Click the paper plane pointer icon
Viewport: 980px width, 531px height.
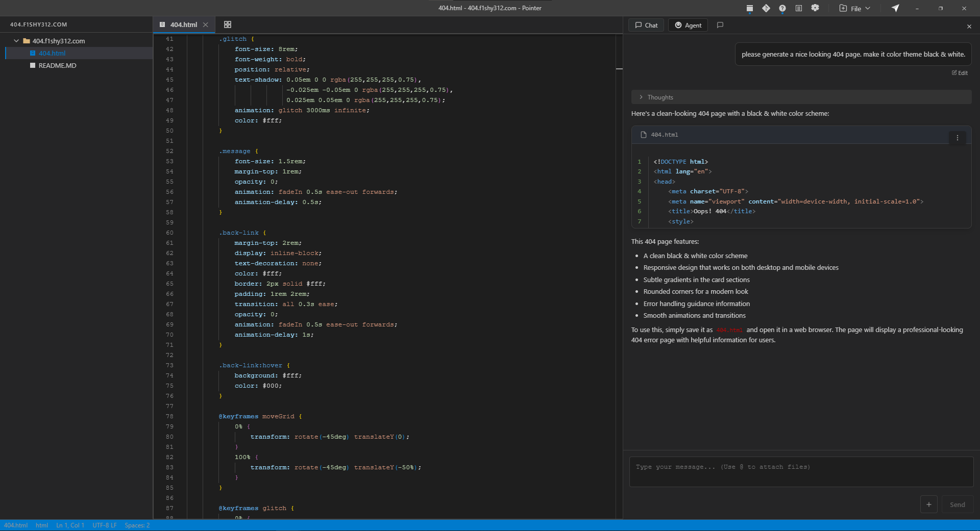pos(895,8)
